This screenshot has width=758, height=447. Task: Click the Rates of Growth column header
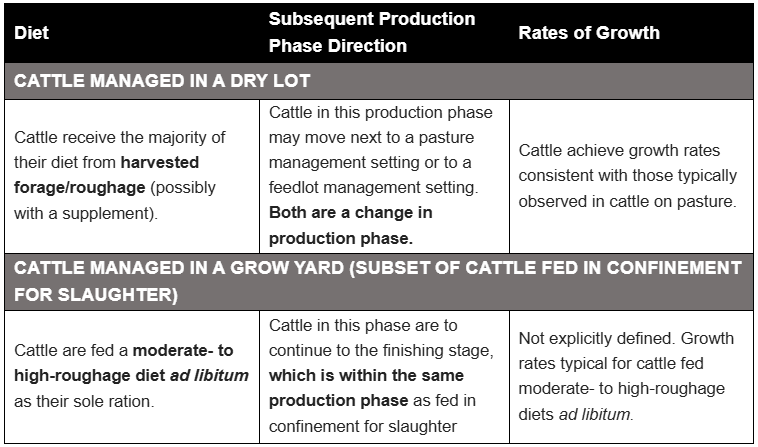click(588, 32)
